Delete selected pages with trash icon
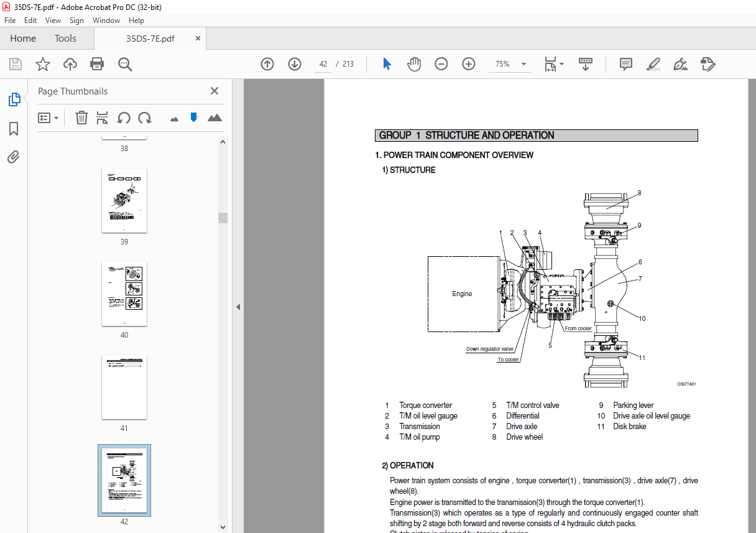The width and height of the screenshot is (756, 533). [81, 118]
